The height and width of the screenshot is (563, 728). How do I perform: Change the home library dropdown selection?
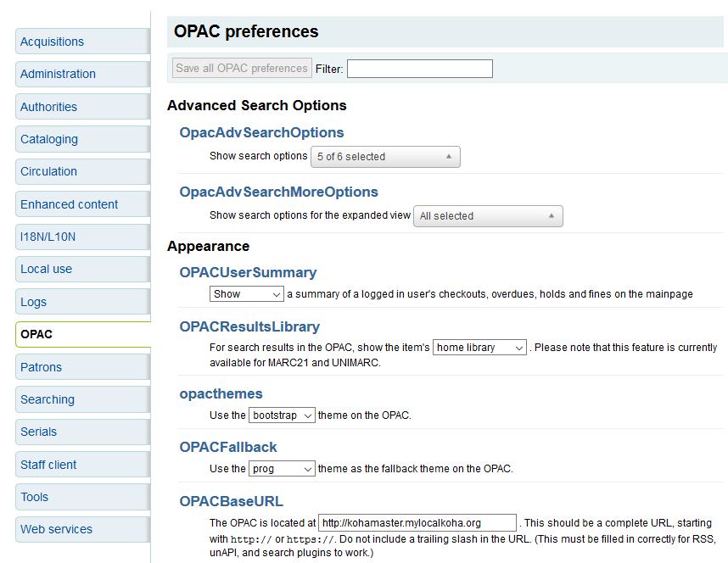pos(480,348)
